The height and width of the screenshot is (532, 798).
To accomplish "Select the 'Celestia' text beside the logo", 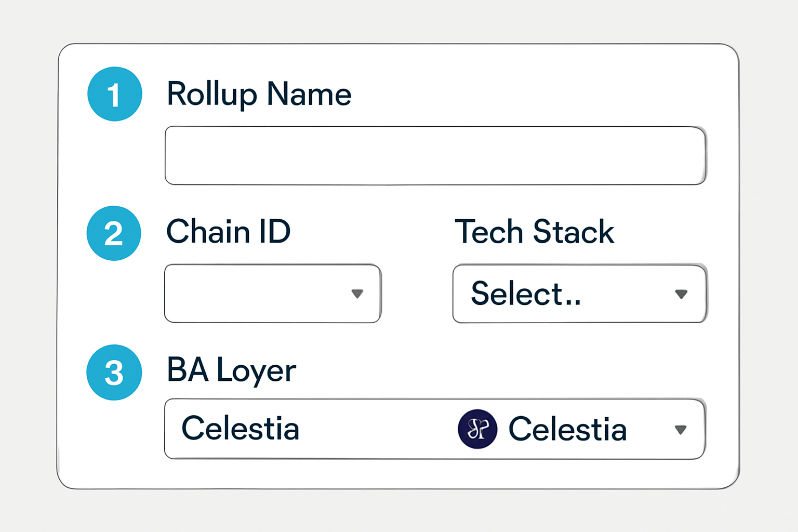I will pyautogui.click(x=567, y=430).
